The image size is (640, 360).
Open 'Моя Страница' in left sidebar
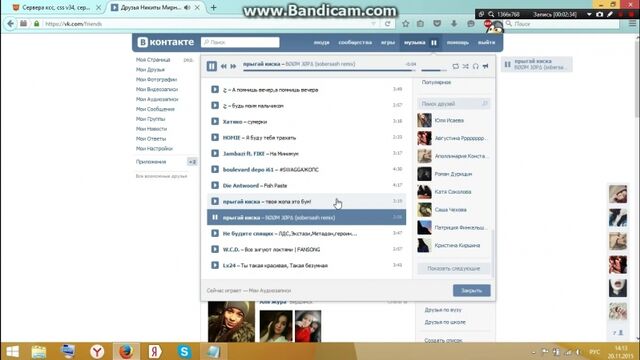pyautogui.click(x=153, y=60)
